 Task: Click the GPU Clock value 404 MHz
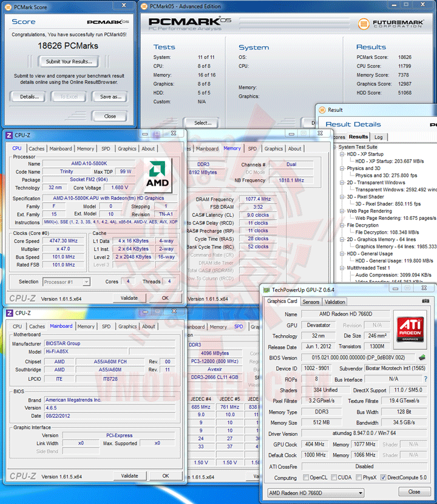coord(314,444)
